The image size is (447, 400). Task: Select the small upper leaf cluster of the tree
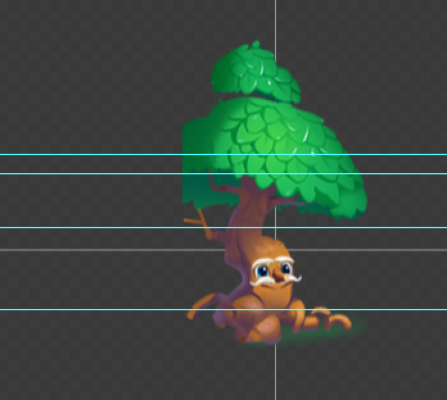[256, 72]
